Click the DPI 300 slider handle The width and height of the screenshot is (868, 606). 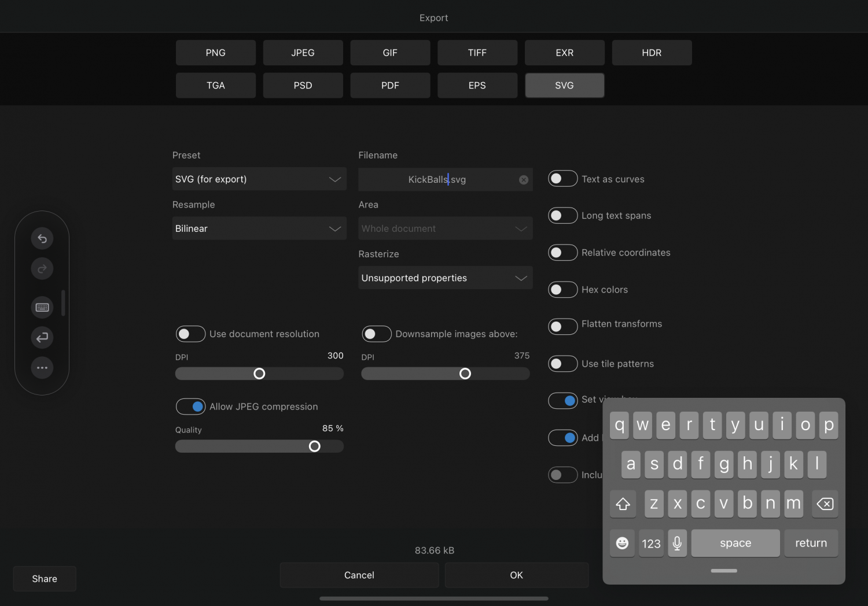pos(259,374)
